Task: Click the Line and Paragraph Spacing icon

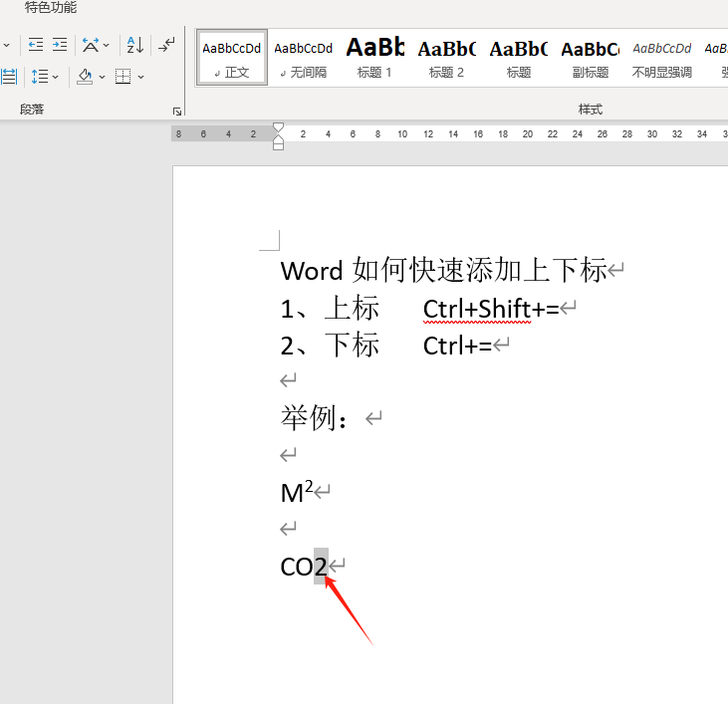Action: click(40, 76)
